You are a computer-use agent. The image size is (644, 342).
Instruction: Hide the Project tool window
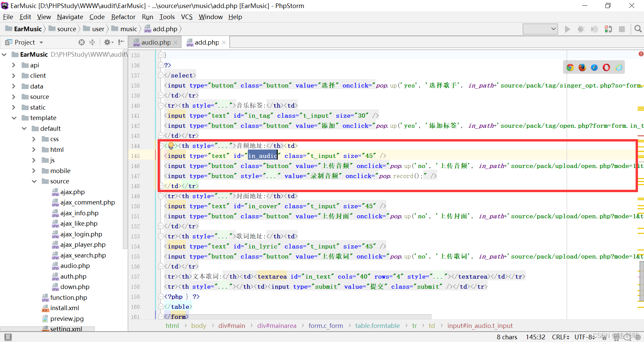coord(121,42)
